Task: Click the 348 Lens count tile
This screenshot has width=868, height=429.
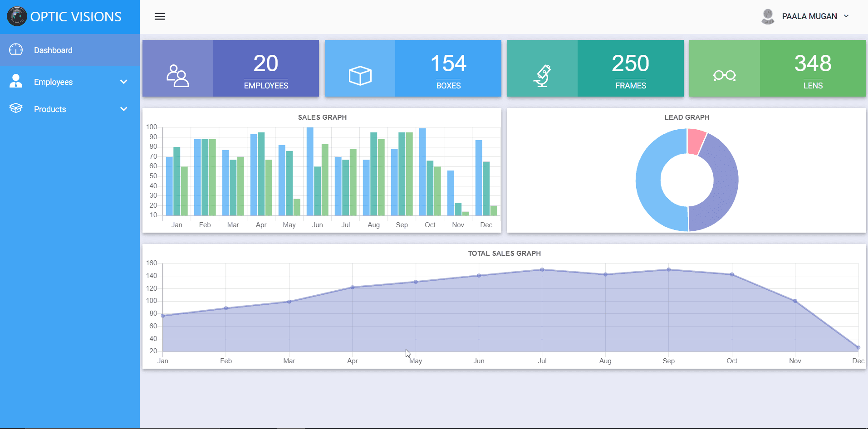Action: pyautogui.click(x=813, y=68)
